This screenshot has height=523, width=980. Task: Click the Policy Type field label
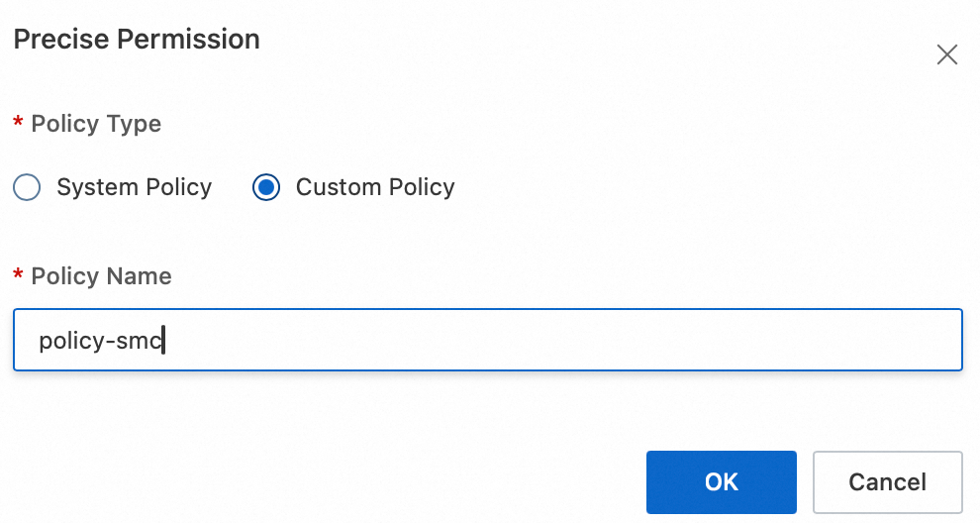click(x=96, y=124)
